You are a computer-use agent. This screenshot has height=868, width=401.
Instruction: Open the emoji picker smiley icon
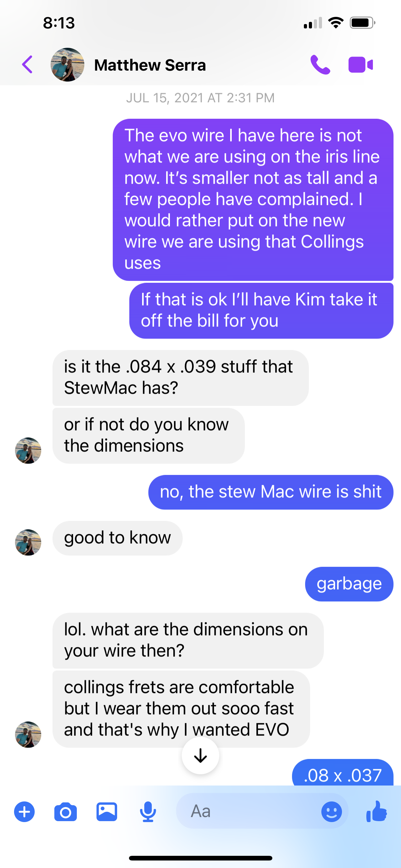pos(331,812)
